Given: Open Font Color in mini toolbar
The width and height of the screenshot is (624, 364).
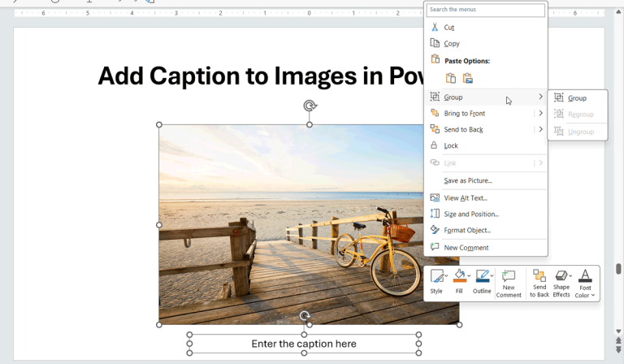Looking at the screenshot, I should tap(585, 284).
